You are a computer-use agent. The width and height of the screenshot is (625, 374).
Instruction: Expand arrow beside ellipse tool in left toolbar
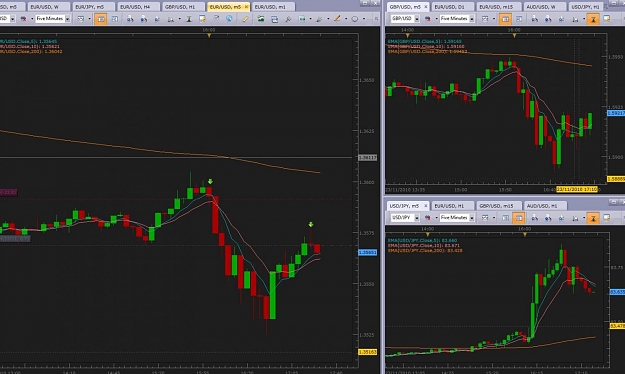[x=364, y=19]
